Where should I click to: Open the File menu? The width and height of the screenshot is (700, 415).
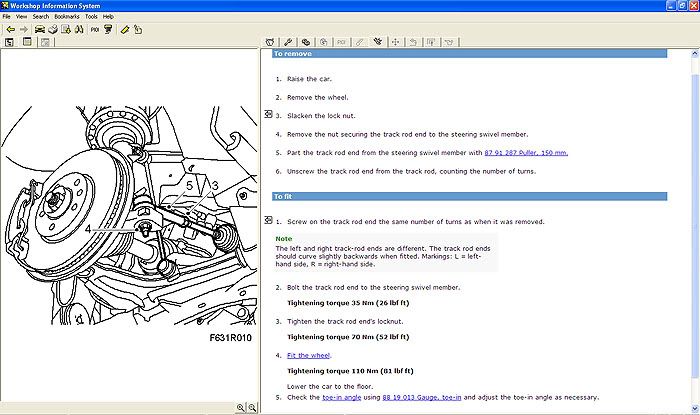[x=7, y=17]
